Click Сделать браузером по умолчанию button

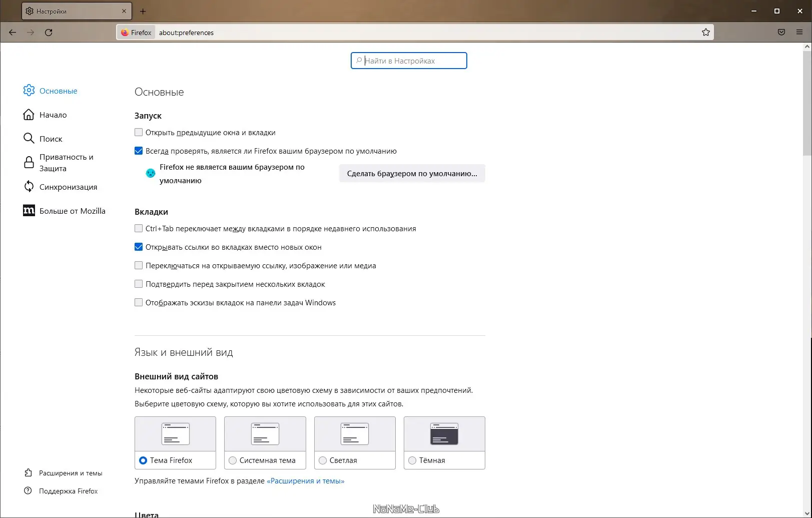(x=412, y=173)
